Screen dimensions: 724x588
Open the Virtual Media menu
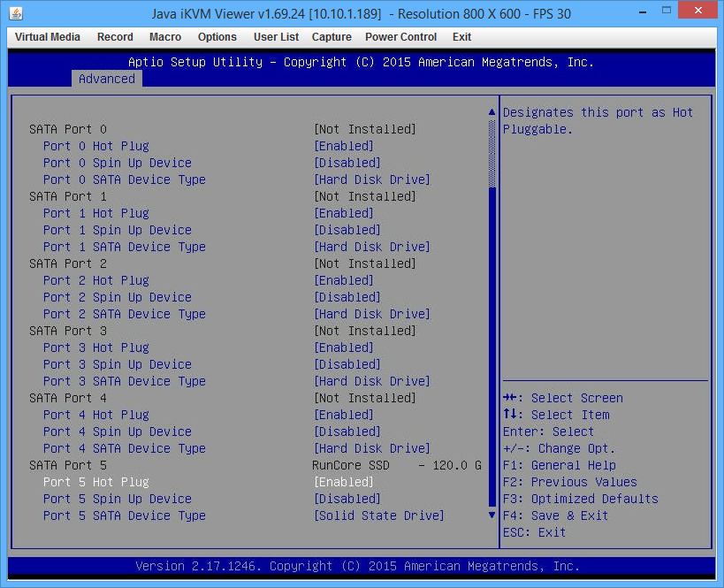click(x=48, y=37)
